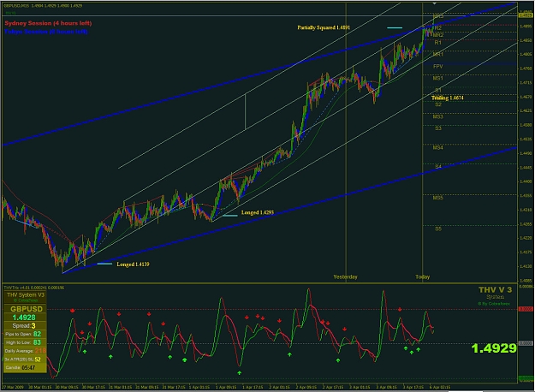The width and height of the screenshot is (535, 392).
Task: Click the MR2 pivot label
Action: [438, 35]
